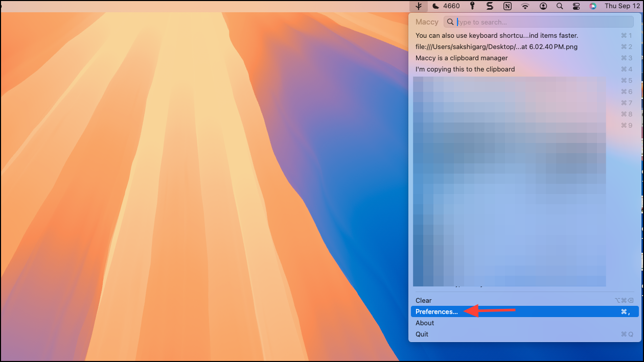The height and width of the screenshot is (362, 644).
Task: Quit Maccy from the menu
Action: pos(524,334)
